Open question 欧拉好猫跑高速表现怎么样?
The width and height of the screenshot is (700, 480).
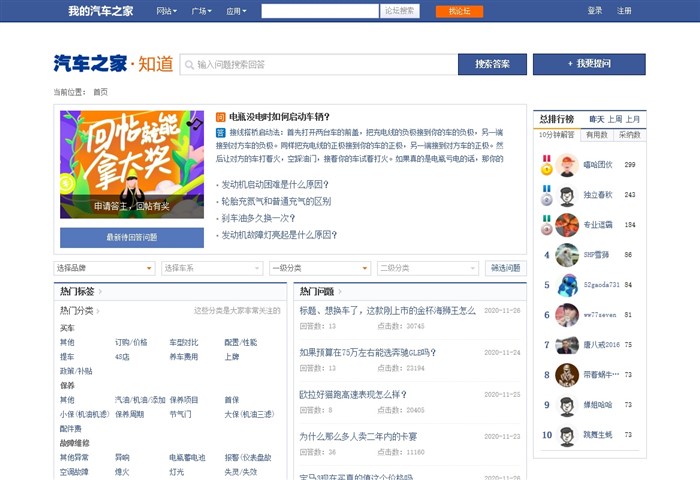353,395
